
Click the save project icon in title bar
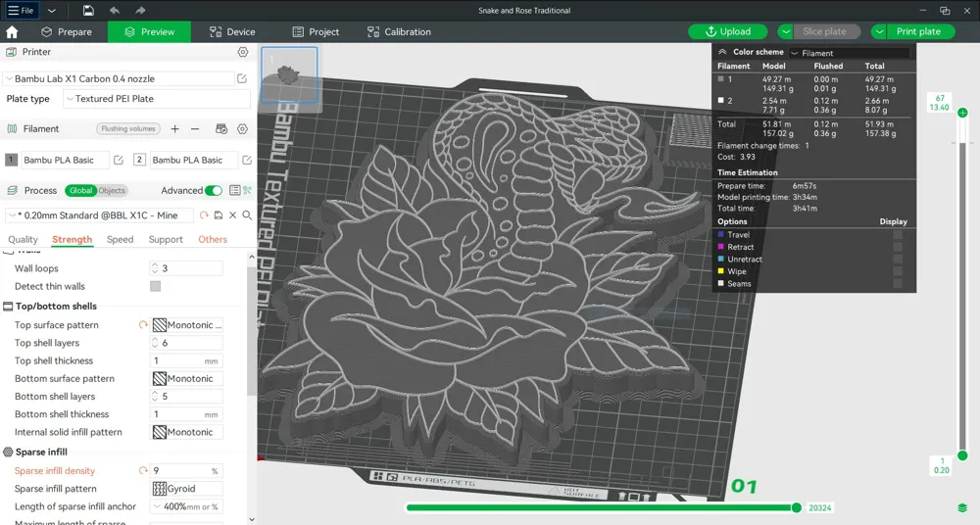[89, 10]
